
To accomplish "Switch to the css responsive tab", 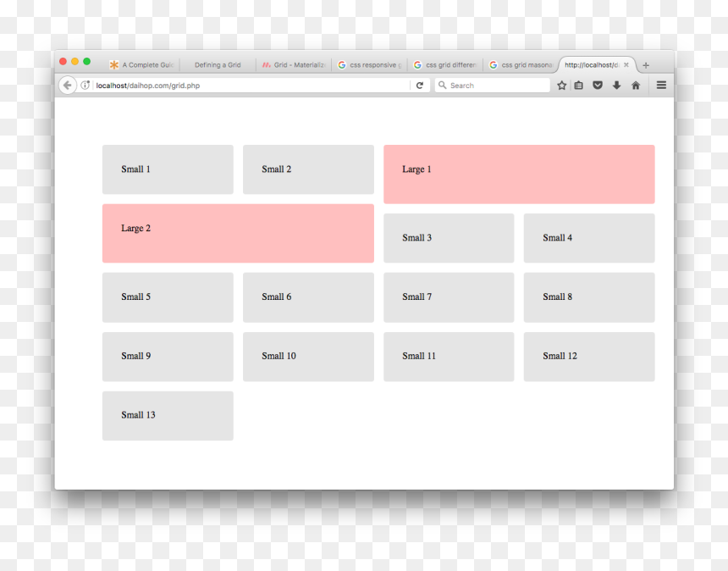I will click(370, 64).
